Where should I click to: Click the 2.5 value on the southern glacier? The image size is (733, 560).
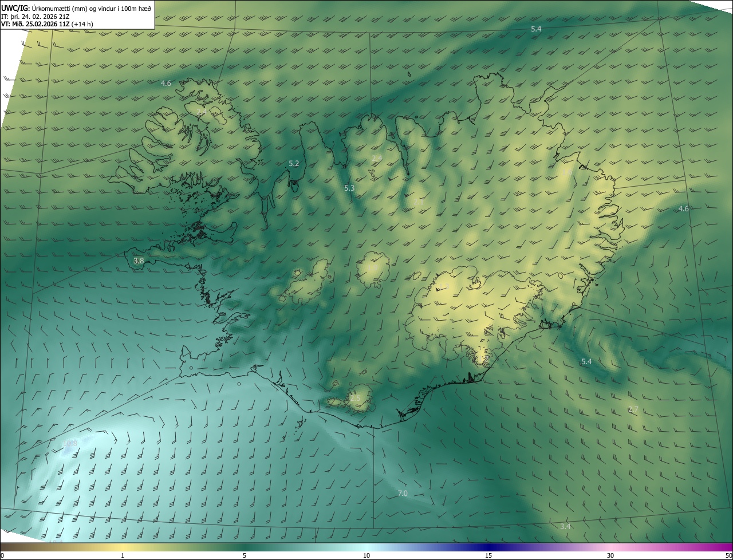coord(356,398)
